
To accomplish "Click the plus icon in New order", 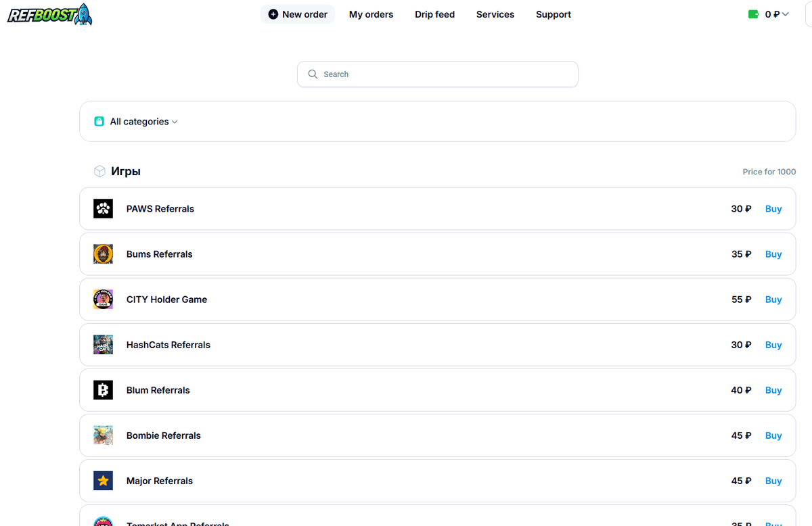I will (x=273, y=14).
